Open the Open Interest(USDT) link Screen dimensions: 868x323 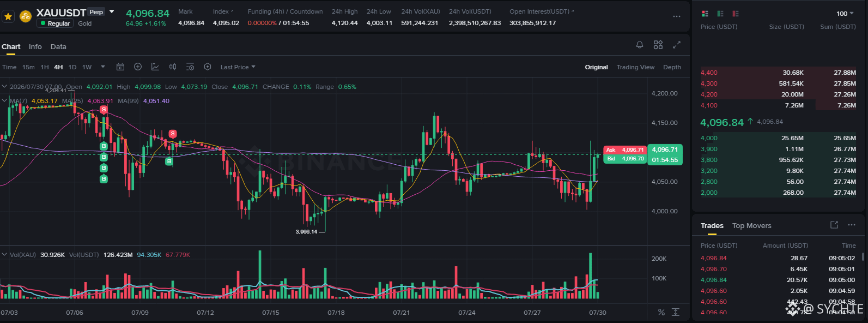click(542, 11)
